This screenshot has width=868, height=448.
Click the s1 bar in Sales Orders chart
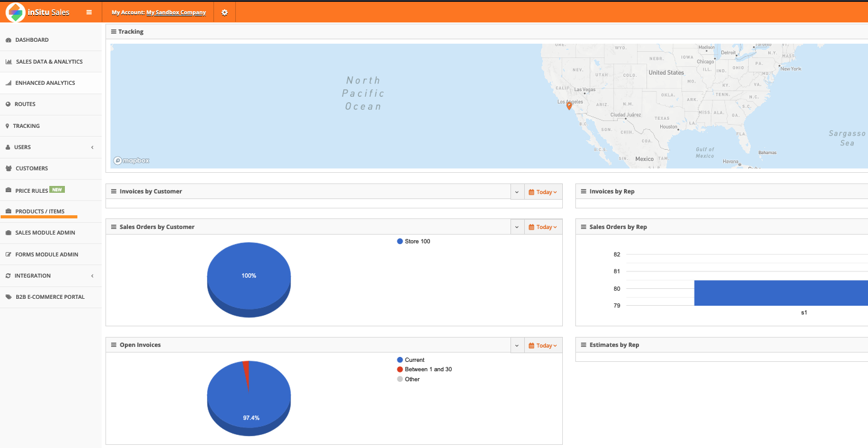(780, 293)
